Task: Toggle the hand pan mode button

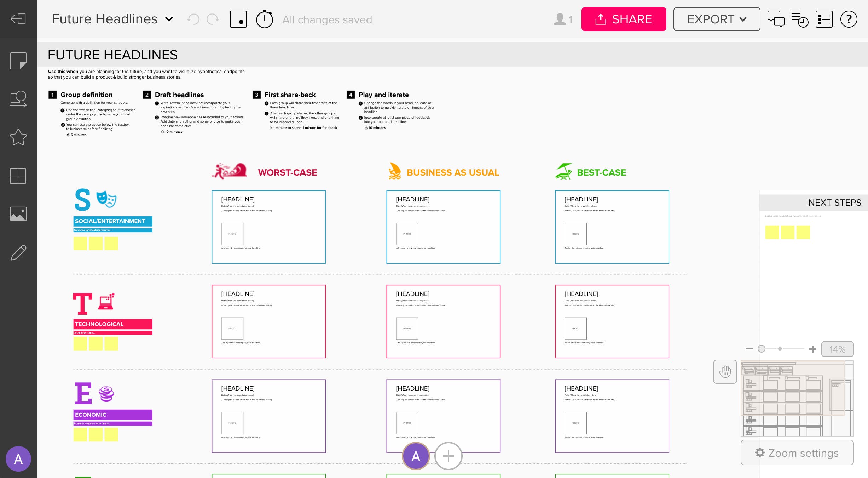Action: [x=725, y=372]
